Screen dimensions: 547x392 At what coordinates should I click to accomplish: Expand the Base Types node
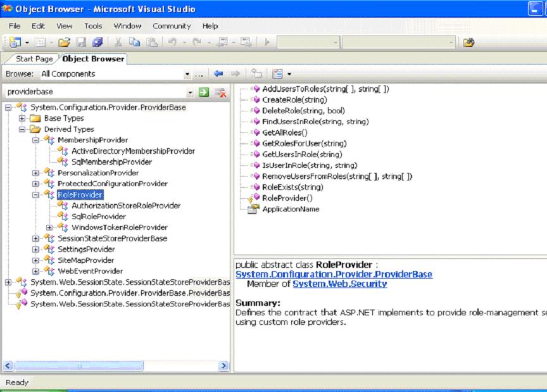point(22,118)
